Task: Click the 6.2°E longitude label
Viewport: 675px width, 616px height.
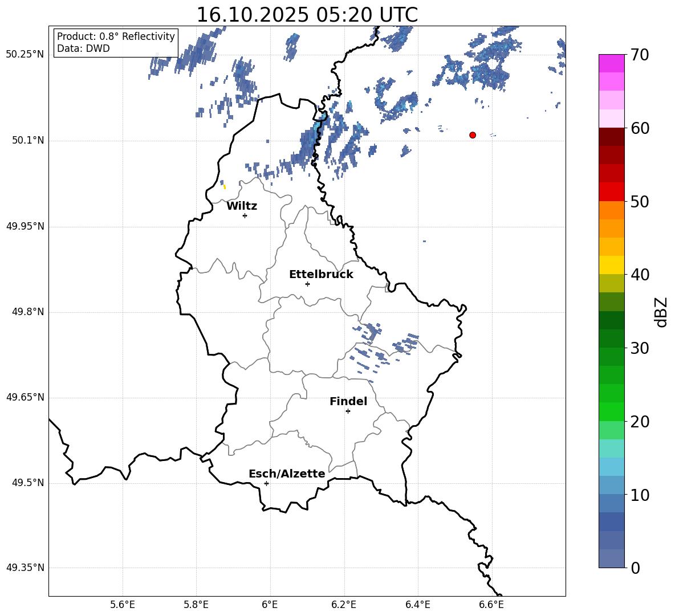Action: [x=344, y=605]
